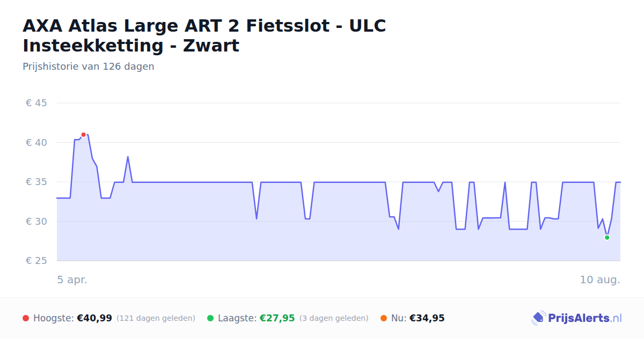This screenshot has height=338, width=644.
Task: Click the orange dot beside Nu
Action: (x=384, y=318)
